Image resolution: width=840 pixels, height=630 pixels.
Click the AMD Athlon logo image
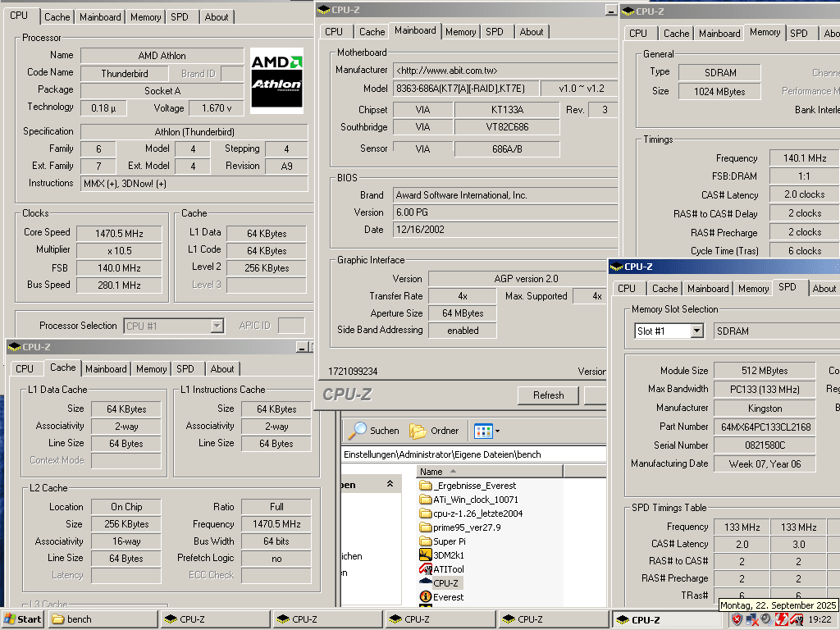click(x=276, y=80)
